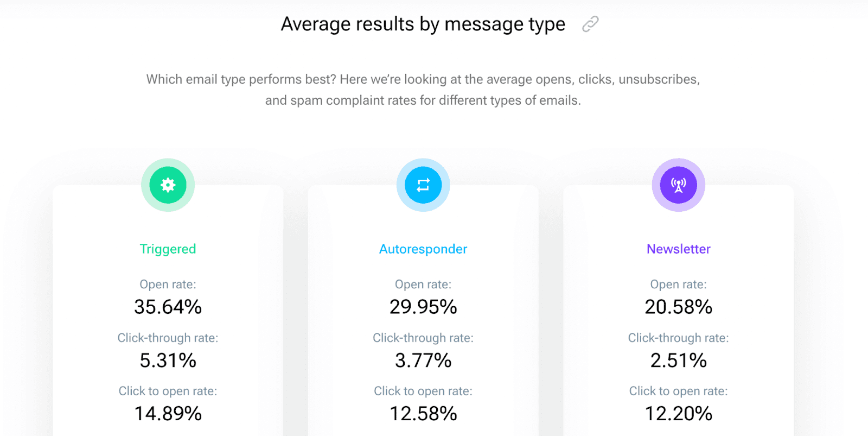The width and height of the screenshot is (868, 436).
Task: Click Autoresponder click to open rate 12.58%
Action: (423, 413)
